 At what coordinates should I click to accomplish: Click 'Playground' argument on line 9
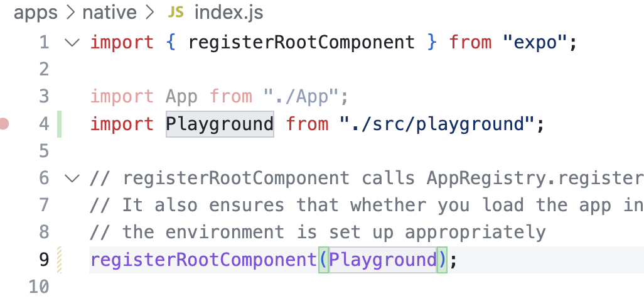click(383, 260)
